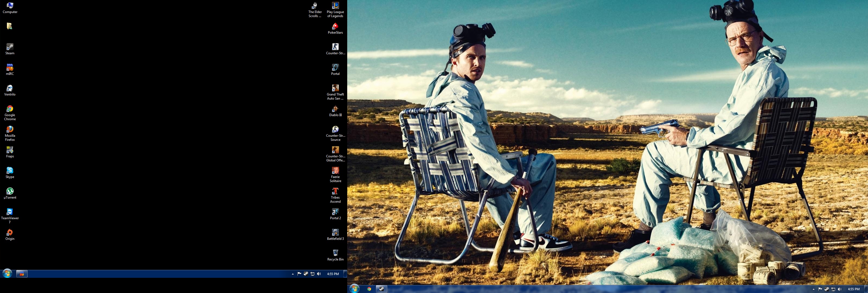Screen dimensions: 868x293
Task: Open the 4:55 PM clock on right taskbar
Action: [854, 289]
